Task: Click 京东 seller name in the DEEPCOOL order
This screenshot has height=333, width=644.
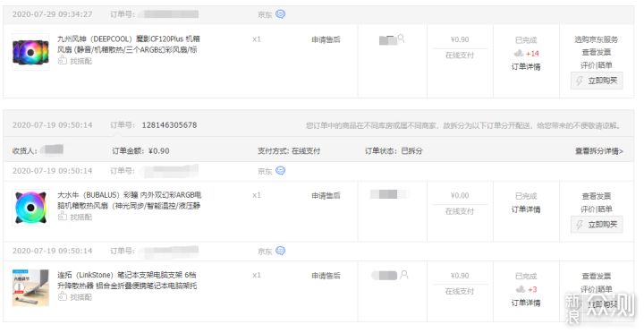Action: [265, 14]
